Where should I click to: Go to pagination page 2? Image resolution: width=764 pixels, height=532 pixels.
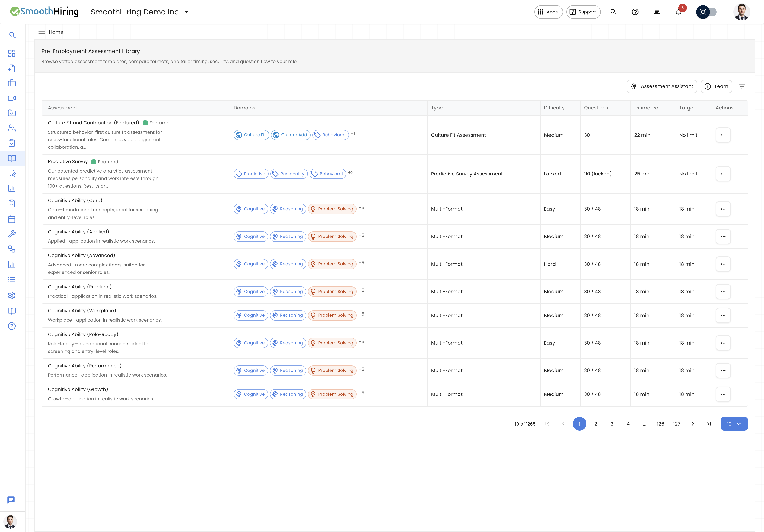point(596,424)
